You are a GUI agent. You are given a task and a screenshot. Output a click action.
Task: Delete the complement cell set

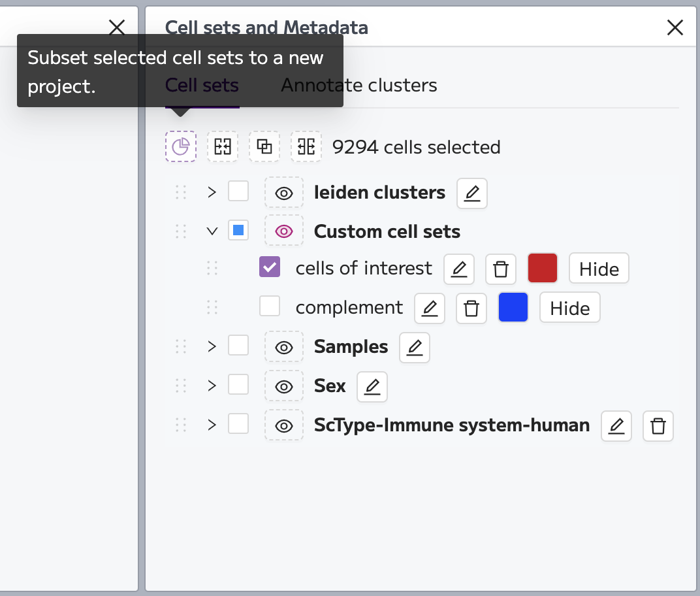pyautogui.click(x=471, y=308)
